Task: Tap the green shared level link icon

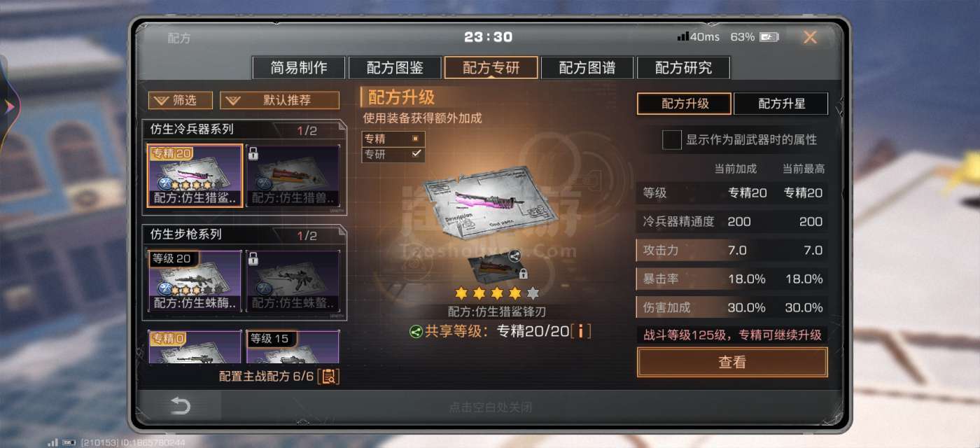Action: tap(416, 331)
